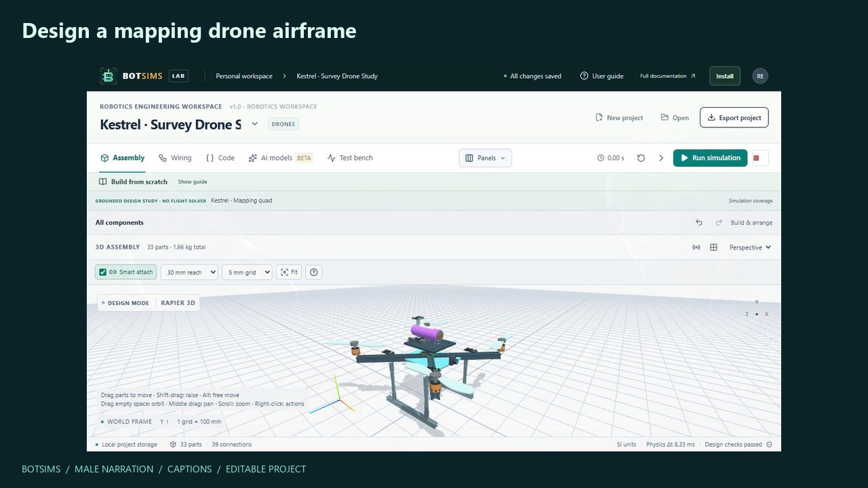Viewport: 868px width, 488px height.
Task: Toggle the sensor signal overlay icon
Action: [696, 247]
